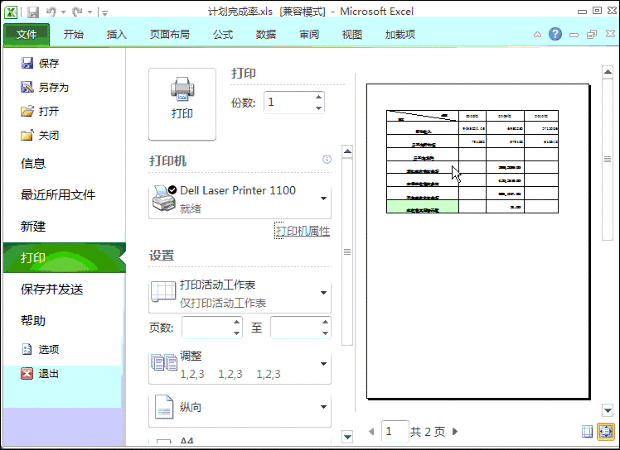Click the blue Help question mark icon
The image size is (620, 450).
pyautogui.click(x=555, y=34)
